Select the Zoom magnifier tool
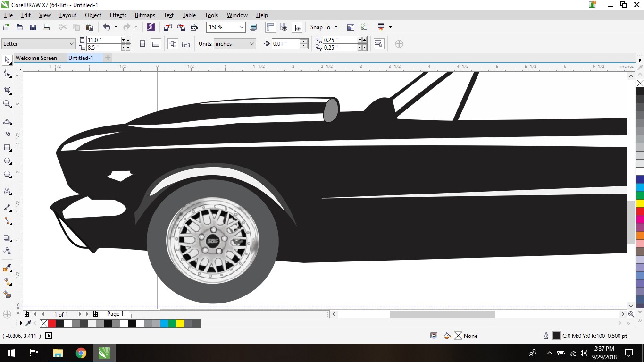This screenshot has height=362, width=644. [x=7, y=104]
